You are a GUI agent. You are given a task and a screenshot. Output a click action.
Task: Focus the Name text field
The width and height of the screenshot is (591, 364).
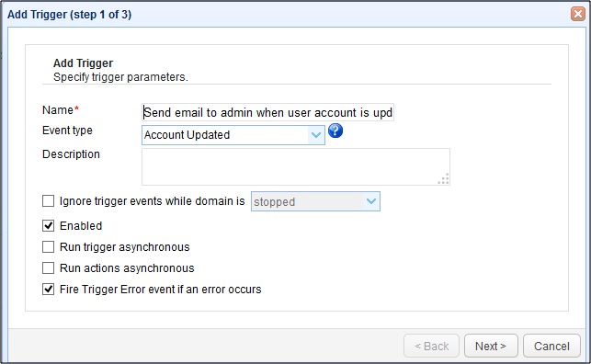(267, 112)
